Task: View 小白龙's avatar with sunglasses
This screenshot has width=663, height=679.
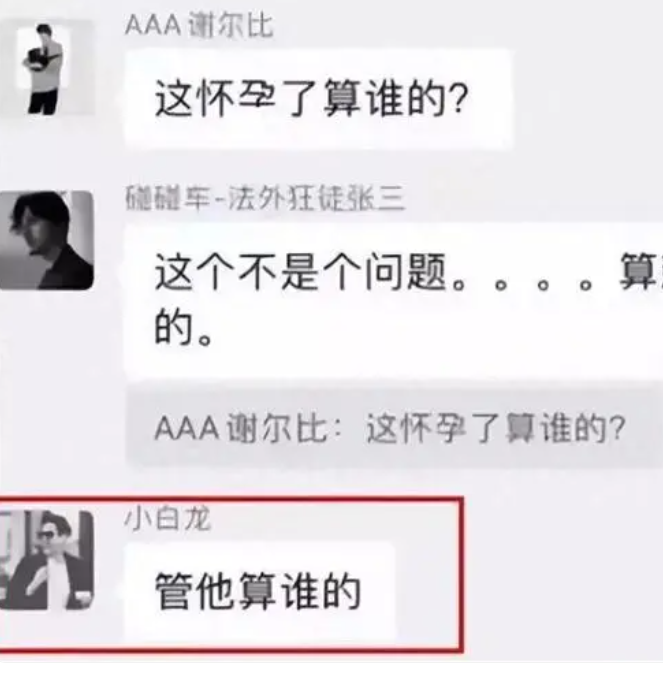Action: (47, 560)
